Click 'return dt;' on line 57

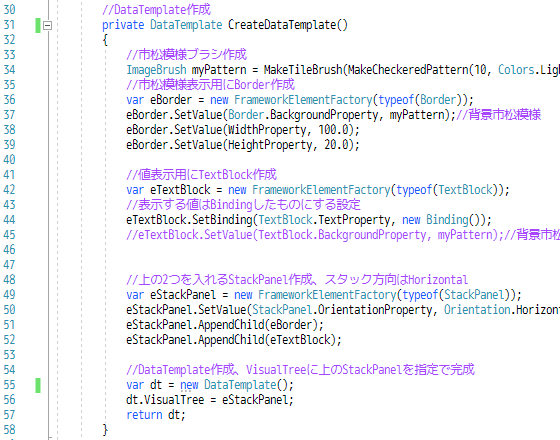point(156,415)
